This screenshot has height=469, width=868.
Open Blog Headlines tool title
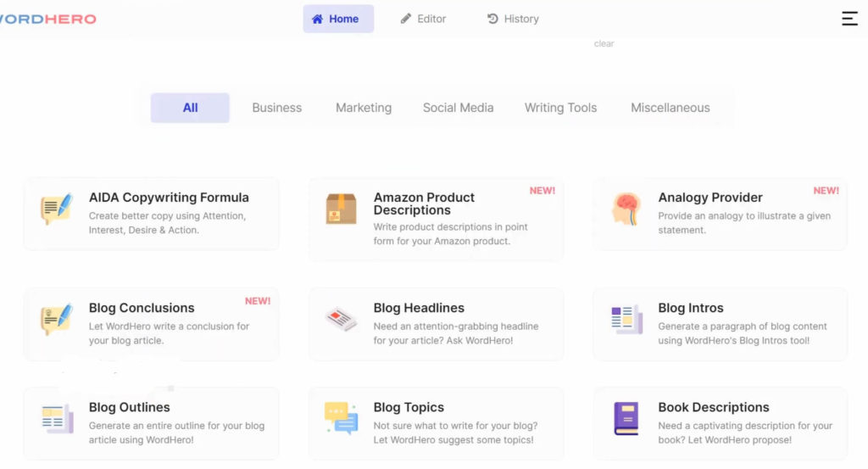pyautogui.click(x=419, y=307)
